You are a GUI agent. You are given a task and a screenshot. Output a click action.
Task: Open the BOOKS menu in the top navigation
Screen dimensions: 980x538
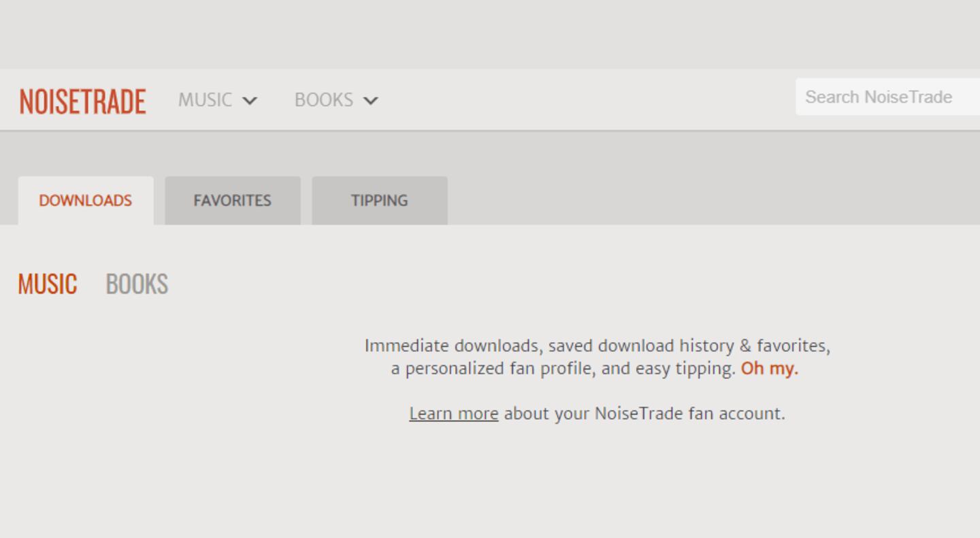point(324,100)
